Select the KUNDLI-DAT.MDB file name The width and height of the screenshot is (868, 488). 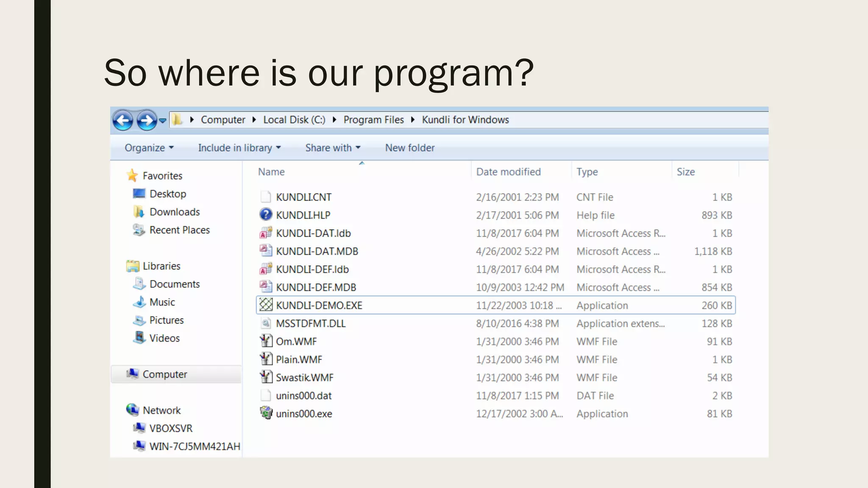tap(317, 252)
